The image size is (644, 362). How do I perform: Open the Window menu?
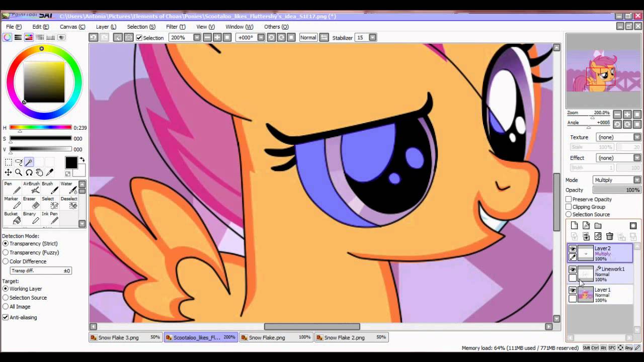pos(239,27)
